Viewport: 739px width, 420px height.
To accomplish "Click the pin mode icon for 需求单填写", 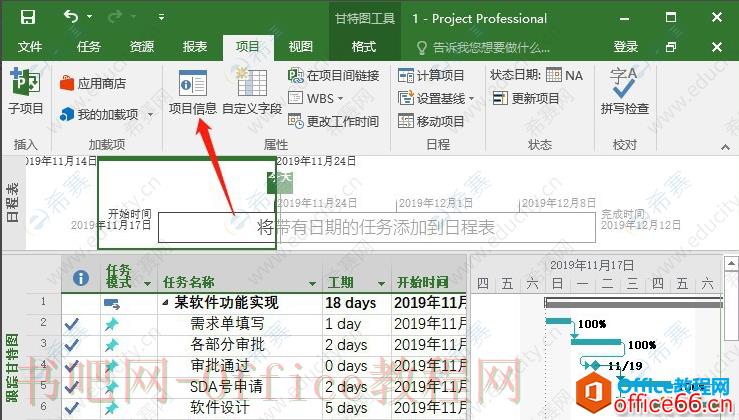I will pos(112,324).
